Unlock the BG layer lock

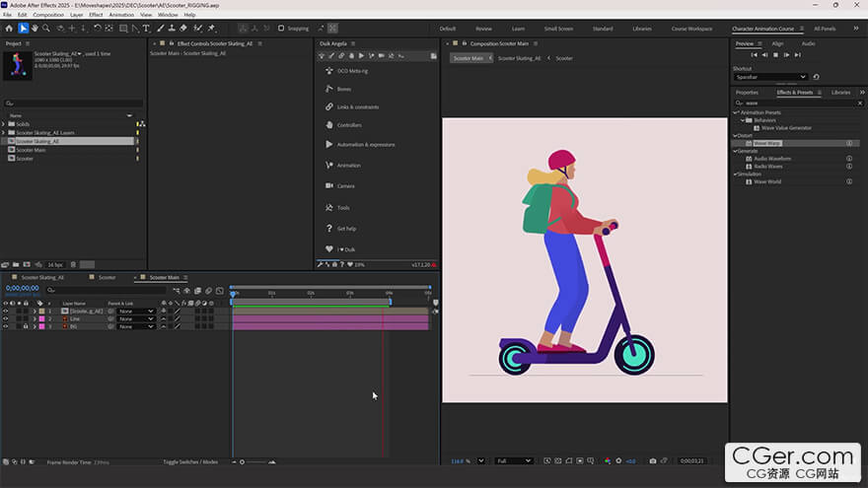tap(24, 326)
